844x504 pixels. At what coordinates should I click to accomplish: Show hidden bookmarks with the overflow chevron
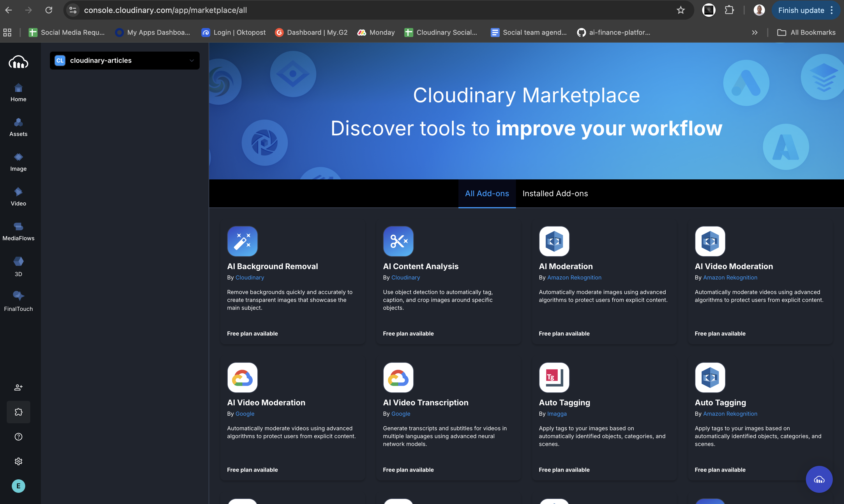click(x=754, y=32)
